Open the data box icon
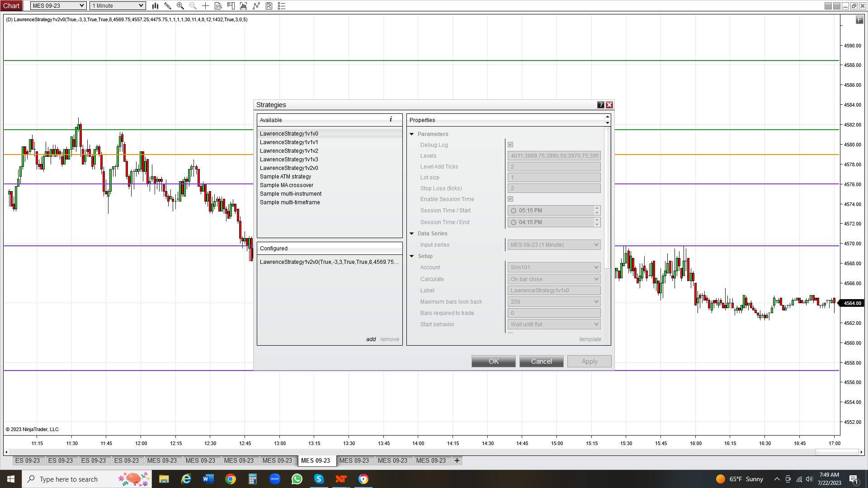The width and height of the screenshot is (868, 488). pyautogui.click(x=218, y=6)
